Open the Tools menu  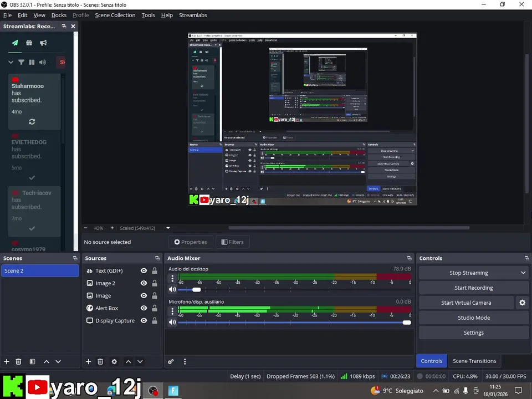149,15
